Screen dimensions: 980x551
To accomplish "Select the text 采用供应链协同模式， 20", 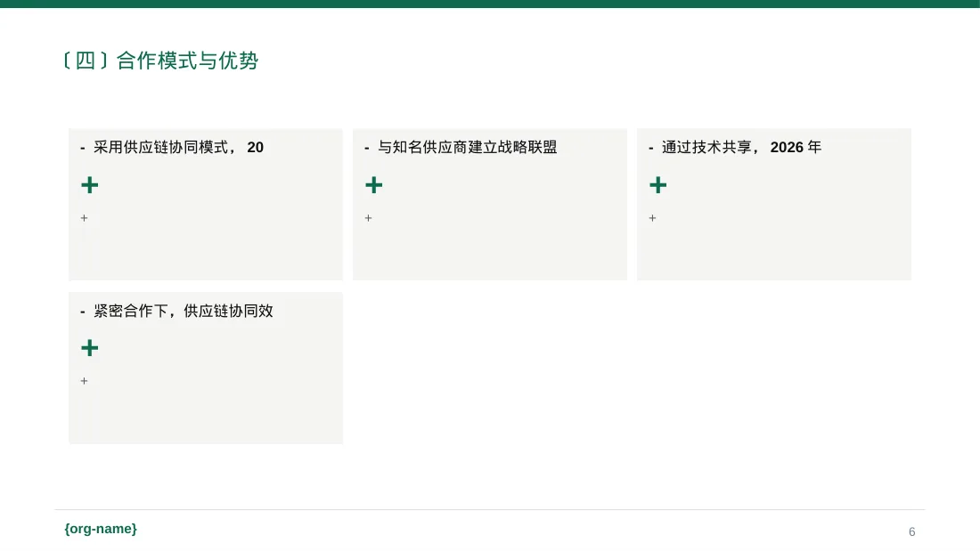I will click(x=179, y=148).
